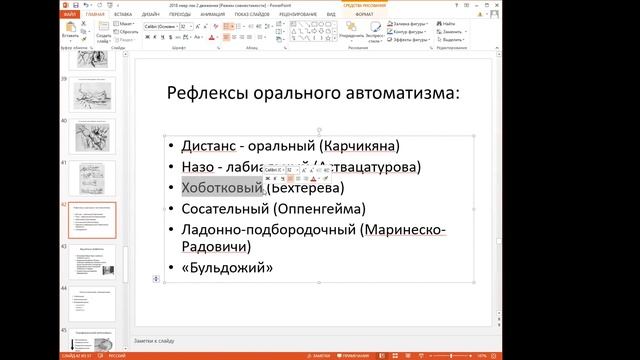Toggle strikethrough (abc) in ribbon
This screenshot has height=360, width=640.
(x=178, y=37)
